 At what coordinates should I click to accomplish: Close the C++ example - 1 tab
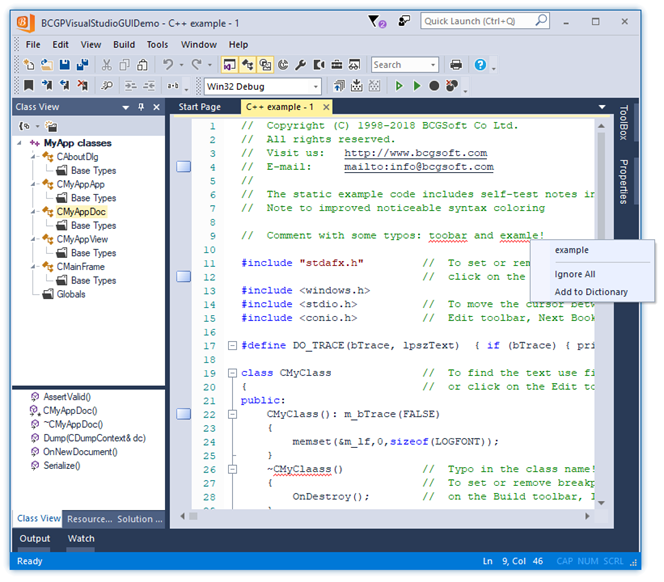click(x=326, y=107)
